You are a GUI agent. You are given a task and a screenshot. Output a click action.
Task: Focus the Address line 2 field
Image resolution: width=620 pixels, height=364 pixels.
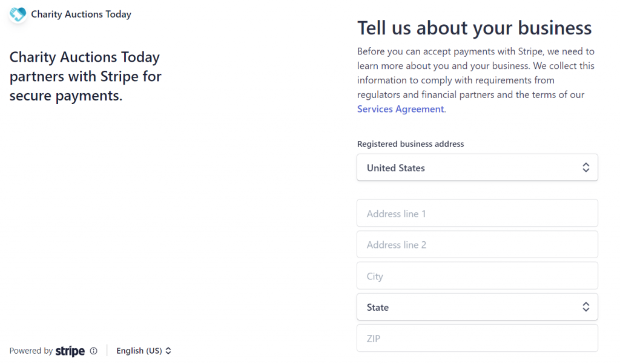point(477,244)
